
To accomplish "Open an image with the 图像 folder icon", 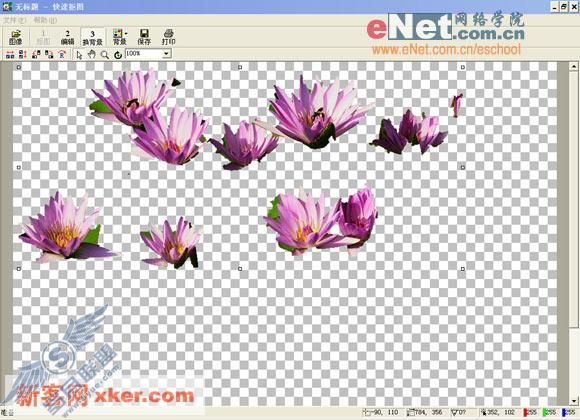I will click(16, 37).
